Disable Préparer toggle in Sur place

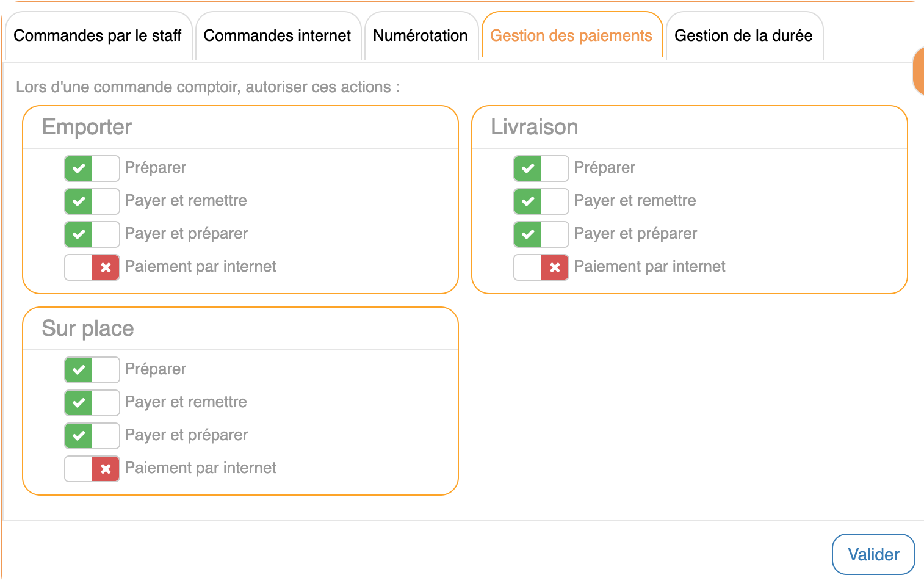[92, 370]
